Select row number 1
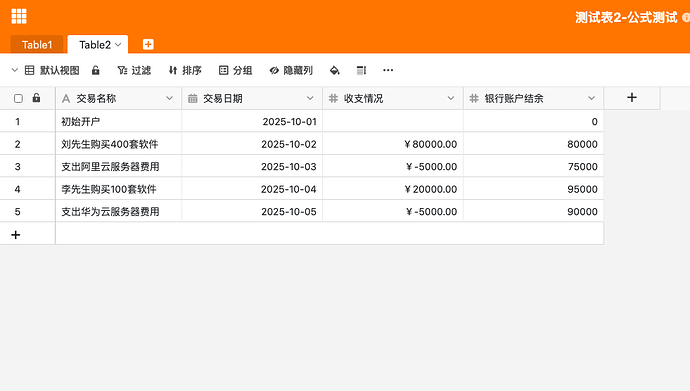This screenshot has height=391, width=690. (x=18, y=121)
